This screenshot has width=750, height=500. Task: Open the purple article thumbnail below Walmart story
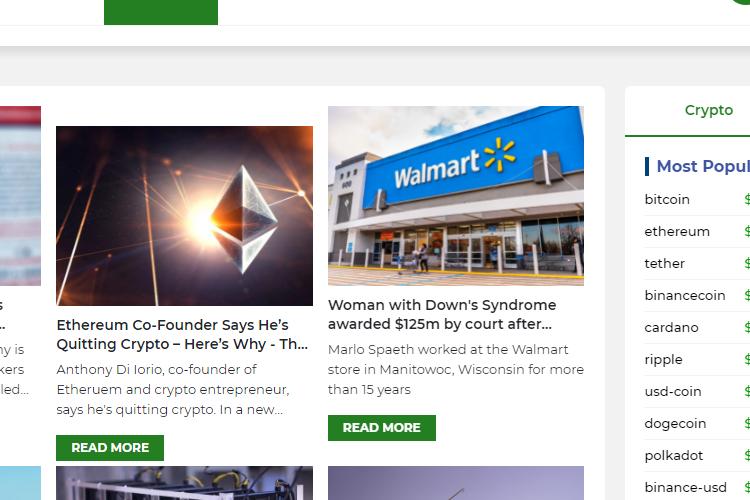pos(456,483)
